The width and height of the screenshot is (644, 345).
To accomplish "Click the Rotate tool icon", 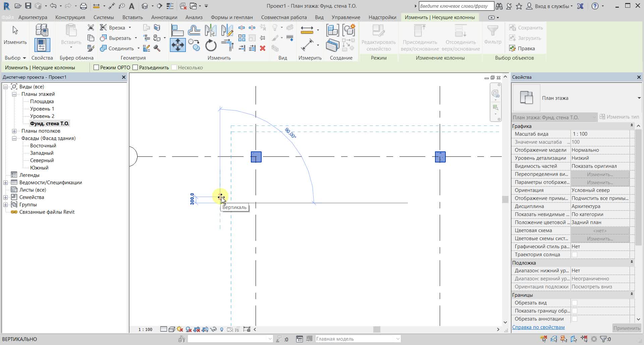I will [211, 45].
